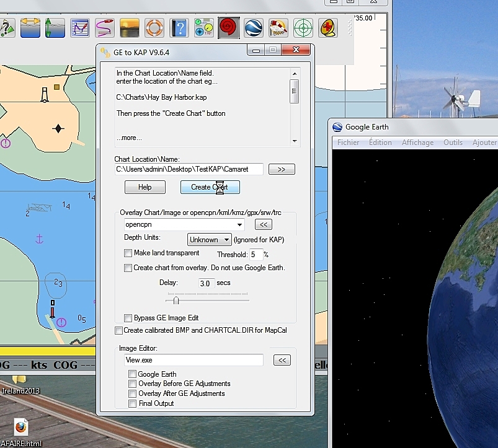Viewport: 498px width, 448px height.
Task: Check the Google Earth image editor checkbox
Action: point(133,374)
